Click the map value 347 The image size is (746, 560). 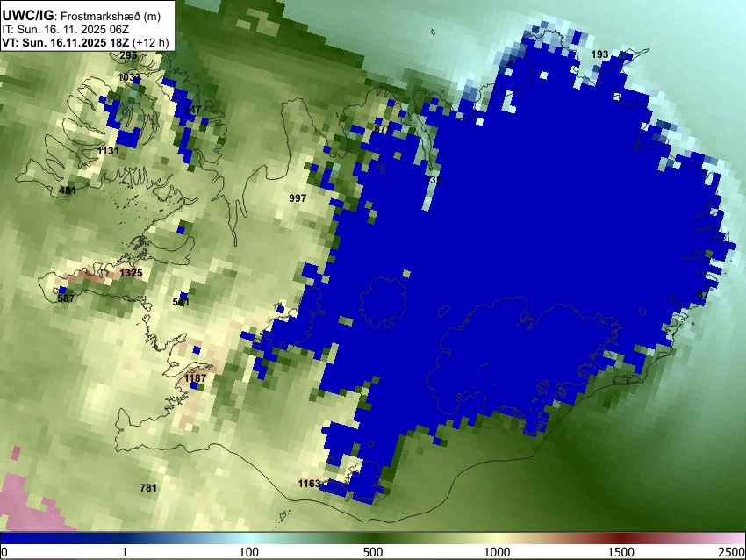pos(192,110)
